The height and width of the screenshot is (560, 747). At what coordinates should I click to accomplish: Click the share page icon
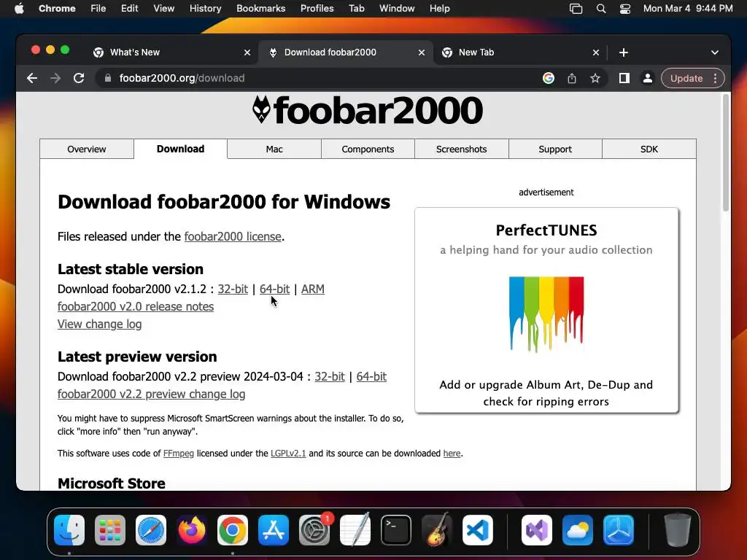tap(572, 78)
